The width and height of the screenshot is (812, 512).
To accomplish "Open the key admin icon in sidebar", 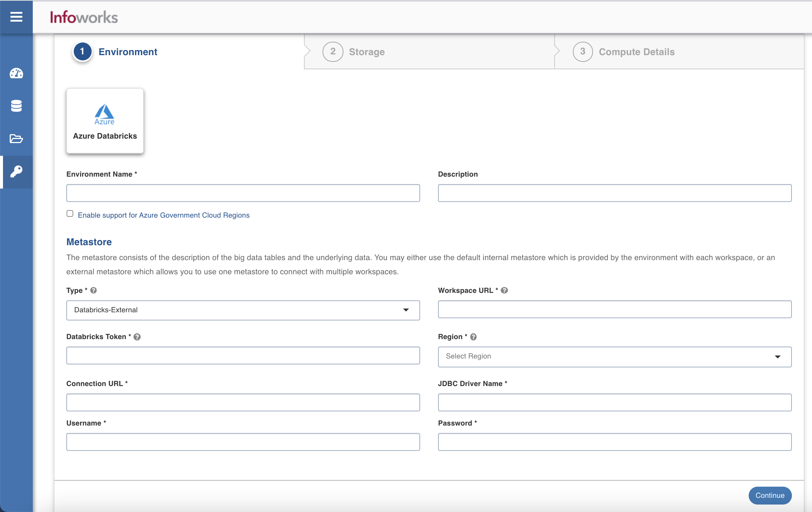I will click(x=16, y=172).
